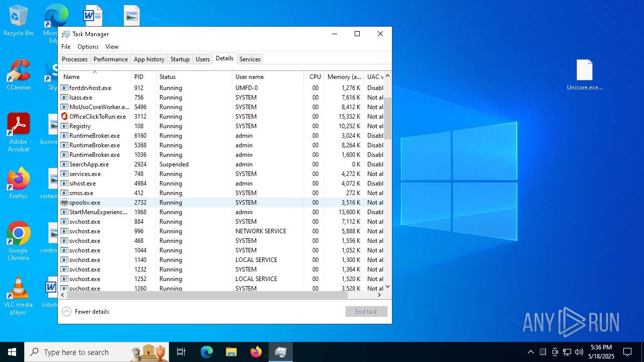Select svchost.exe with PID 1140
644x362 pixels.
click(221, 260)
